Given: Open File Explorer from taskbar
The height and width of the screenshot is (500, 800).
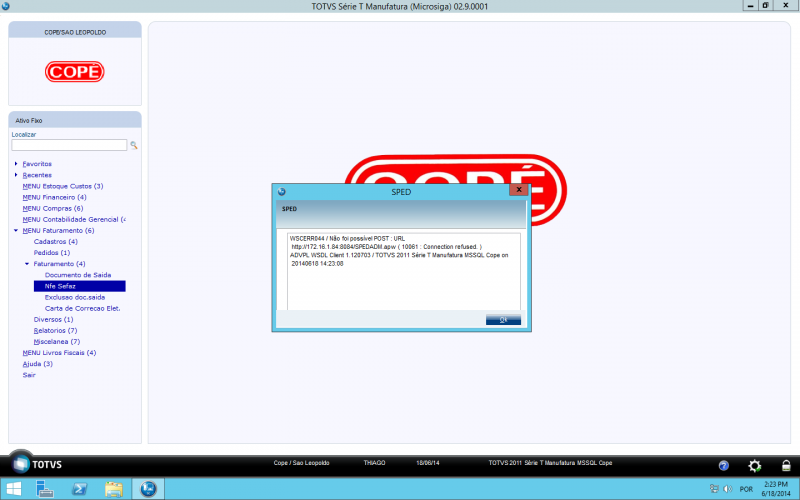Looking at the screenshot, I should [x=114, y=489].
